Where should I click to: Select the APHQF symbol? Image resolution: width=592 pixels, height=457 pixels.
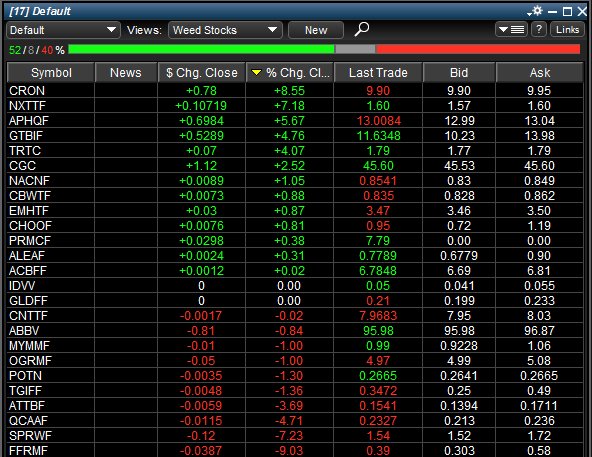[x=29, y=121]
